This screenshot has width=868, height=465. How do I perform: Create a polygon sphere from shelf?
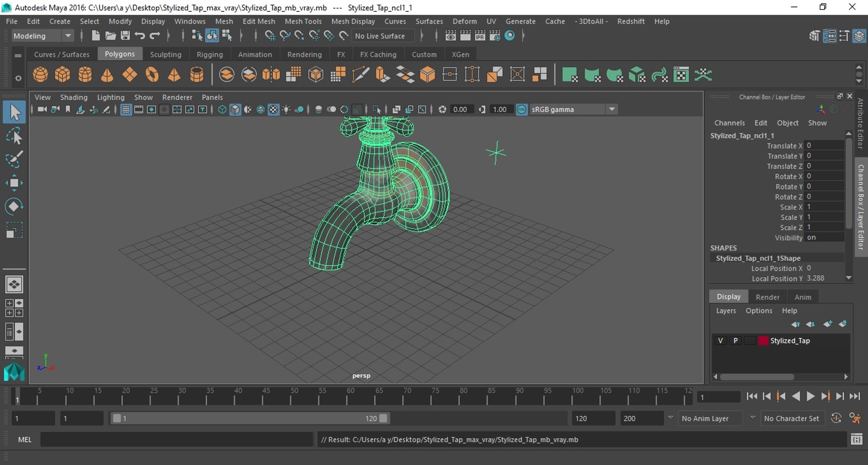(x=40, y=75)
